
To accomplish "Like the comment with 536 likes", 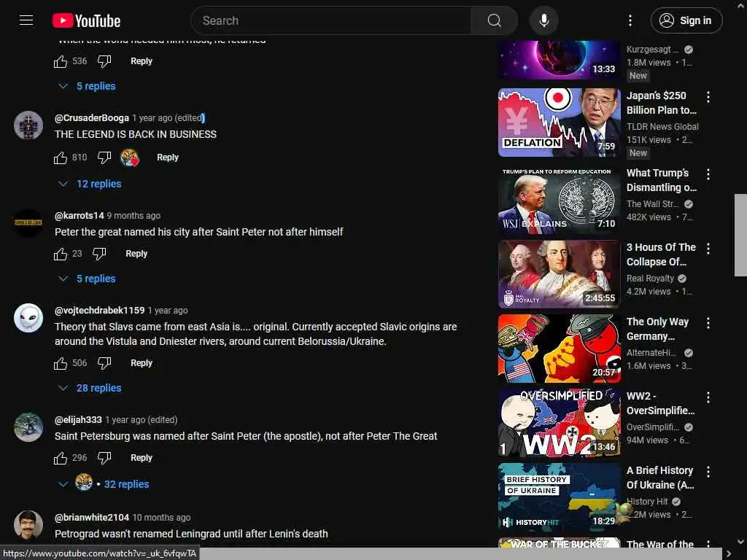I will click(61, 61).
